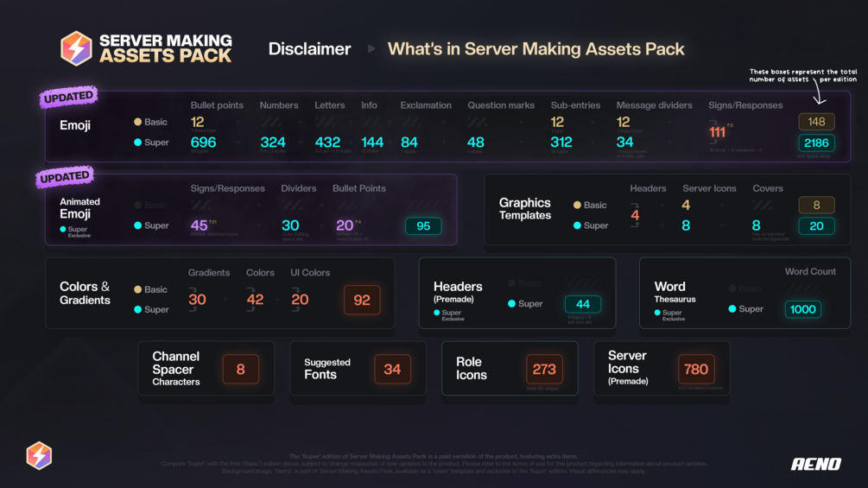Click the Suggested Fonts box 34
This screenshot has width=868, height=488.
[392, 369]
